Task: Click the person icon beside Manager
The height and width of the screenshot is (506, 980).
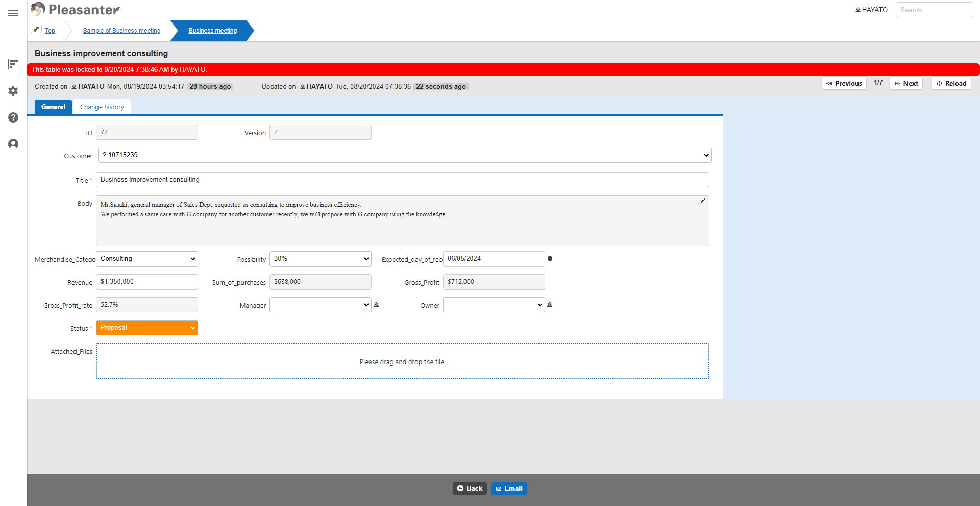Action: (x=376, y=305)
